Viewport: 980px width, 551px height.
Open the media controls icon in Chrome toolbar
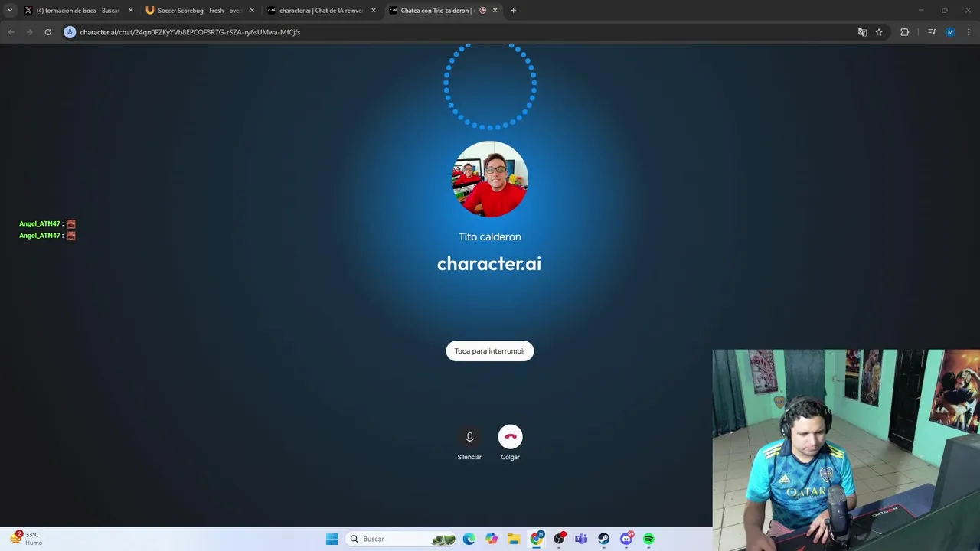(x=932, y=32)
